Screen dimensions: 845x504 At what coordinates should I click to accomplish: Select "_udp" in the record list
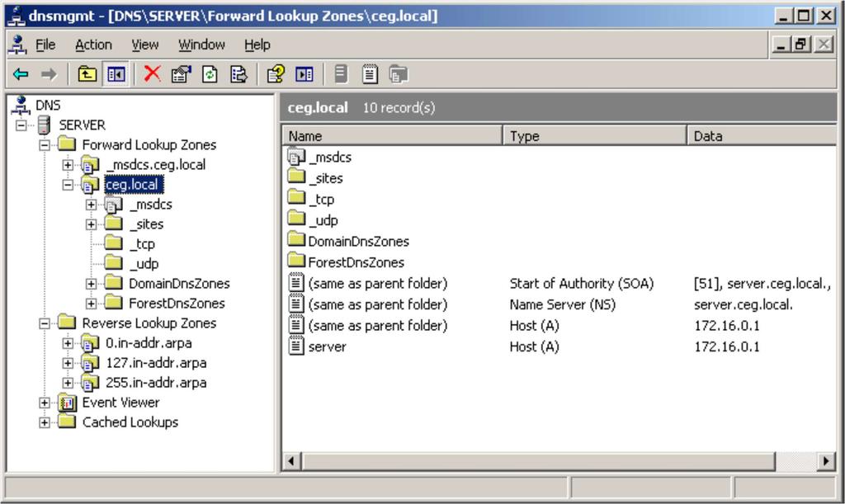(323, 220)
